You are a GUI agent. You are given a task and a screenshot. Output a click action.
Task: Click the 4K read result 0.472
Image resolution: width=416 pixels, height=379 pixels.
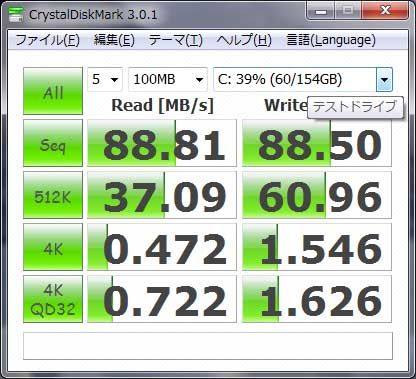(x=162, y=247)
